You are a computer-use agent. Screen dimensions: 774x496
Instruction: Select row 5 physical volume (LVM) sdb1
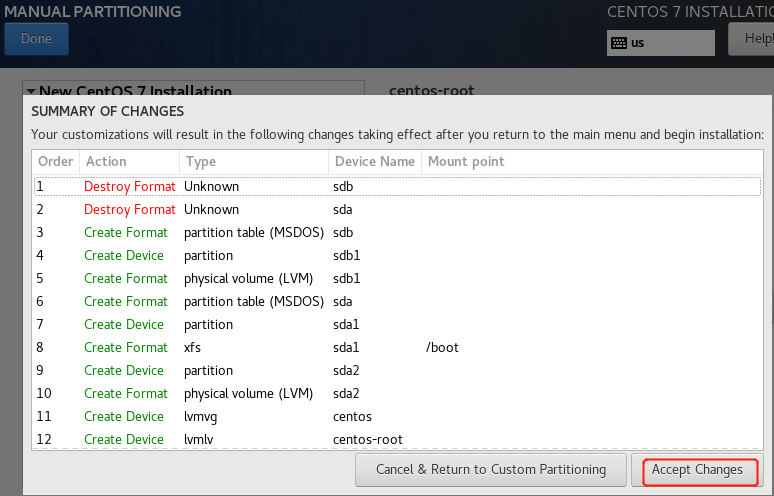click(397, 278)
